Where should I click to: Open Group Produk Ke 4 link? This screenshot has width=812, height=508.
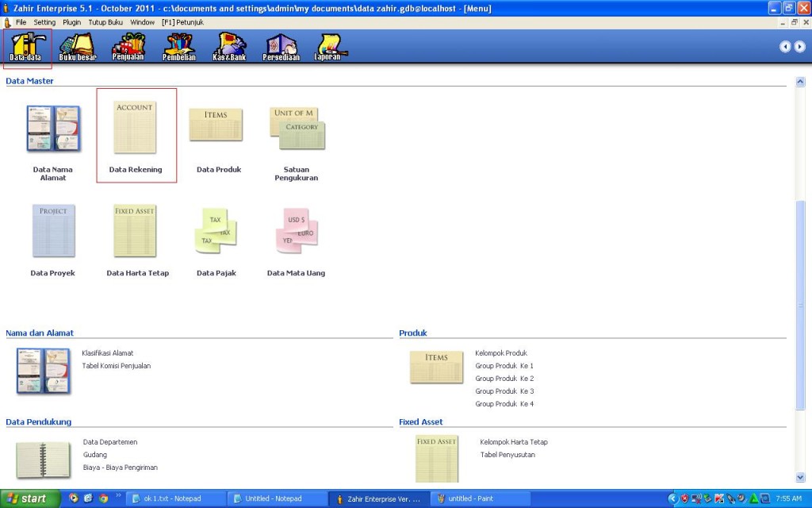[504, 404]
